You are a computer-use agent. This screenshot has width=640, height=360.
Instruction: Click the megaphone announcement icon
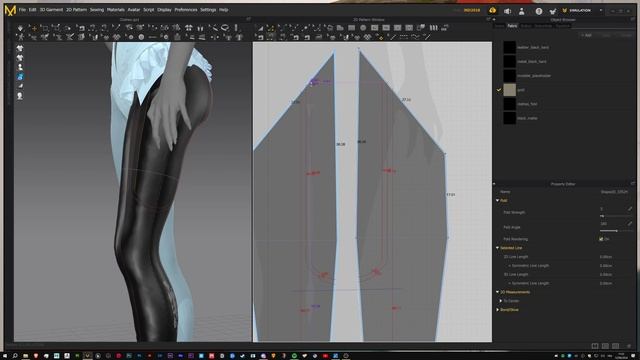point(507,11)
